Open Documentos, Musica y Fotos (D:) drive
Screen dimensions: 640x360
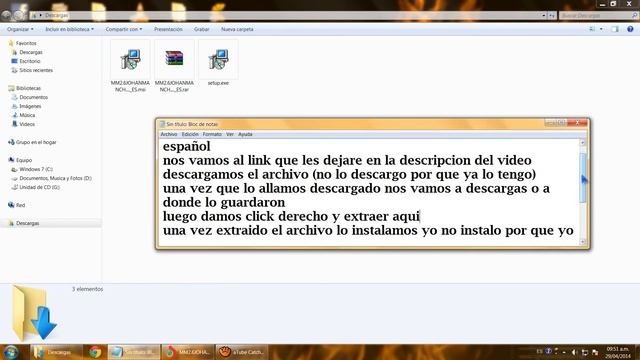(55, 178)
